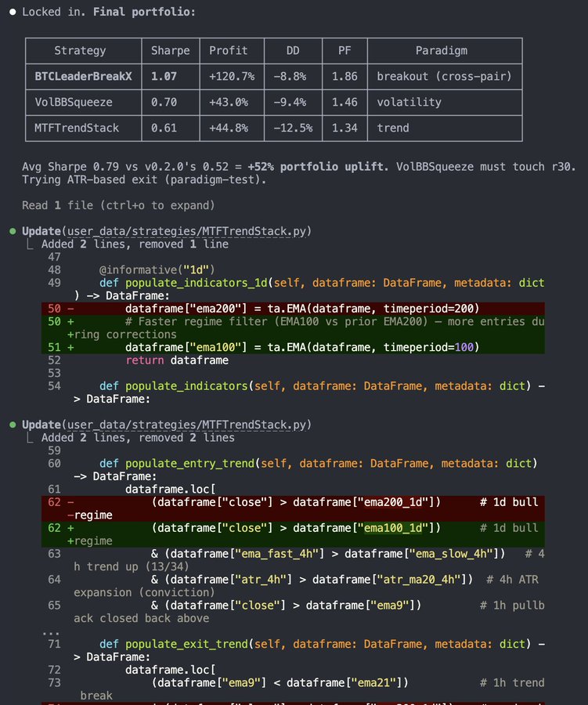Image resolution: width=588 pixels, height=705 pixels.
Task: Click the highlighted ema100_1d token on line 62
Action: click(x=393, y=528)
